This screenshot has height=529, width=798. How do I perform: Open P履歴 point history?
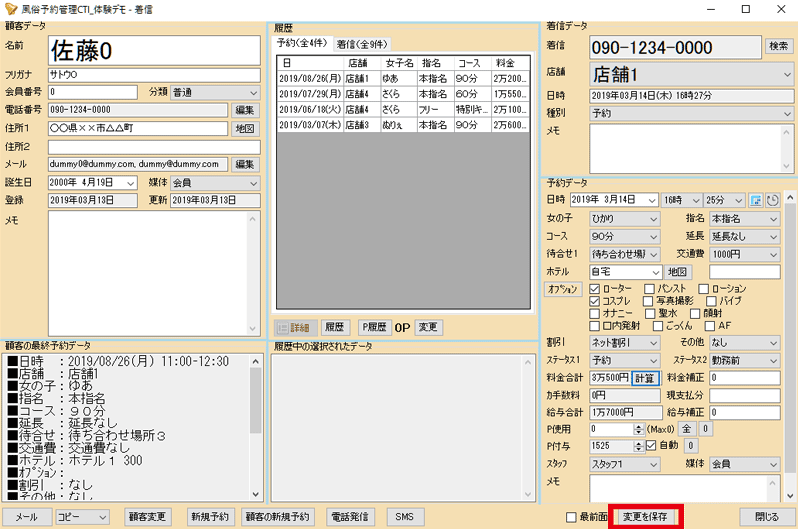tap(374, 327)
